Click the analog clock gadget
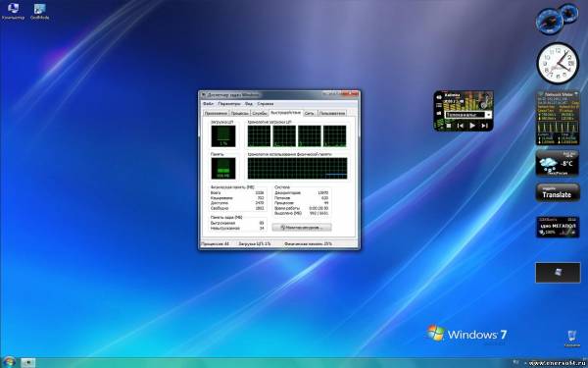 (x=558, y=63)
